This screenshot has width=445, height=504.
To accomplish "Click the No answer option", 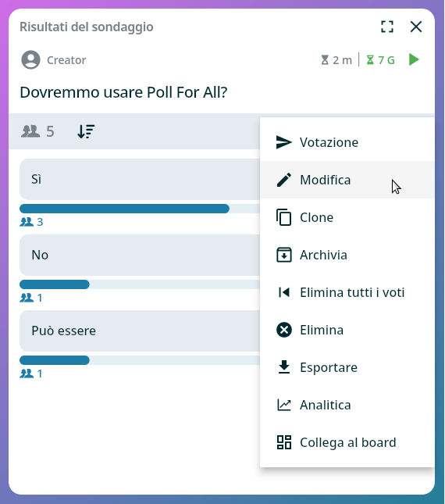I will pos(140,256).
